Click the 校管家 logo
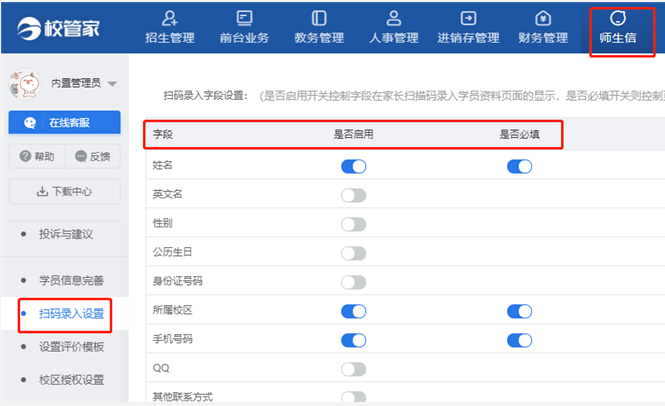Viewport: 665px width, 406px height. (59, 28)
